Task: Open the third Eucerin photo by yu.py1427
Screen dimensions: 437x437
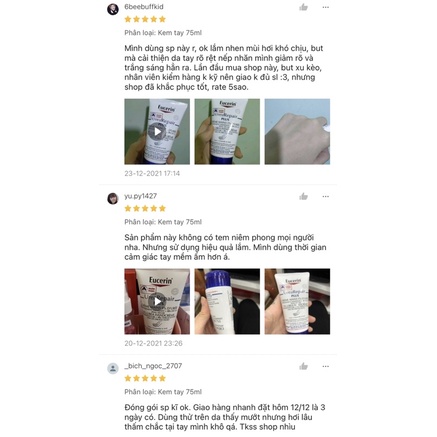Action: click(x=297, y=301)
